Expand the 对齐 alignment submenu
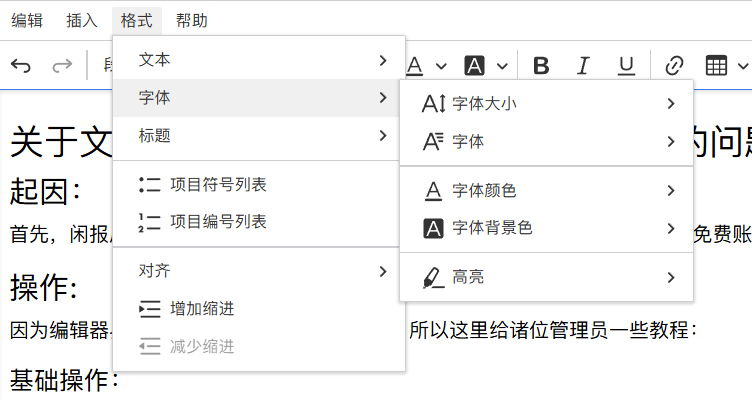Screen dimensions: 752x399 click(x=259, y=271)
